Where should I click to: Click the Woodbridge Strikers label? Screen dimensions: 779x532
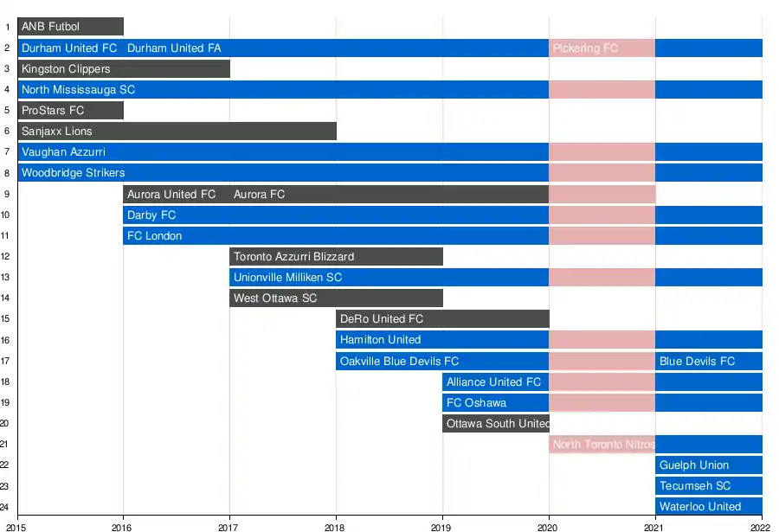point(74,173)
